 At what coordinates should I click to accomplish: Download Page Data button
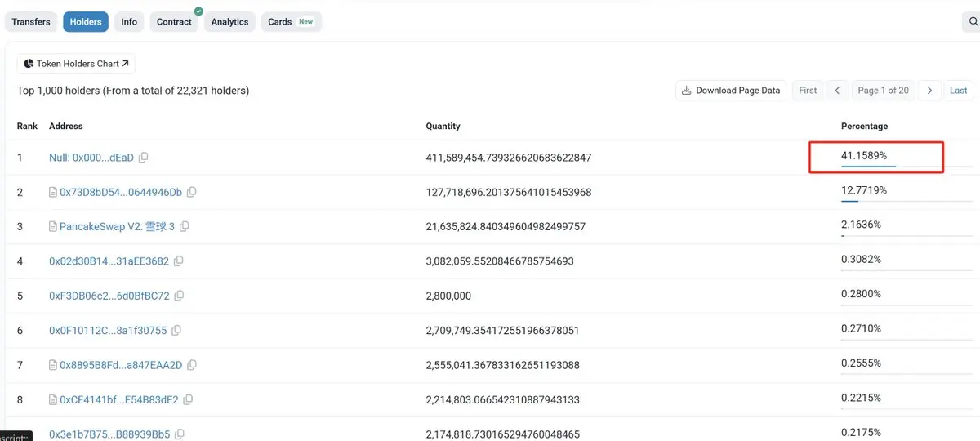(x=731, y=91)
